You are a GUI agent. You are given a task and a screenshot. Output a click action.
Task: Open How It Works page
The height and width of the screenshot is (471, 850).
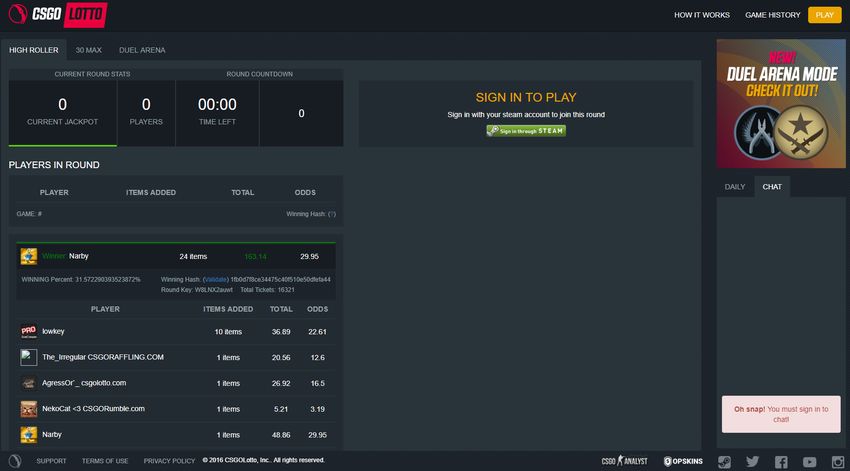pos(701,15)
